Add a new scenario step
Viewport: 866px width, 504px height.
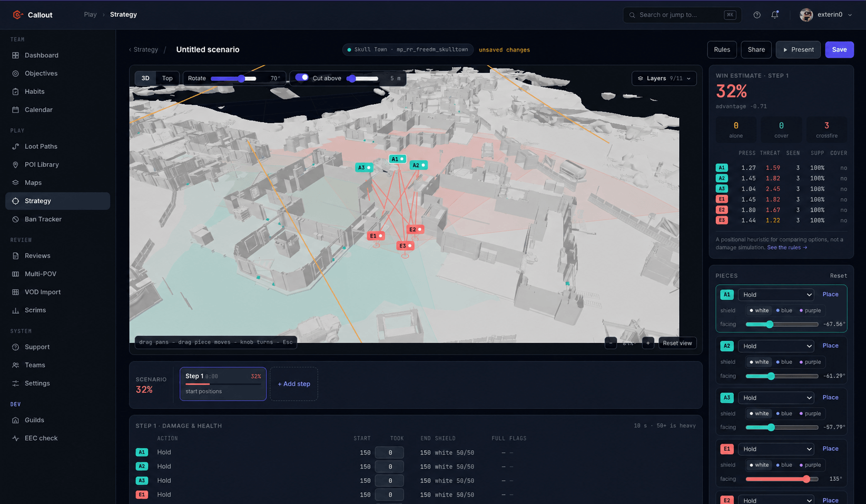[294, 384]
